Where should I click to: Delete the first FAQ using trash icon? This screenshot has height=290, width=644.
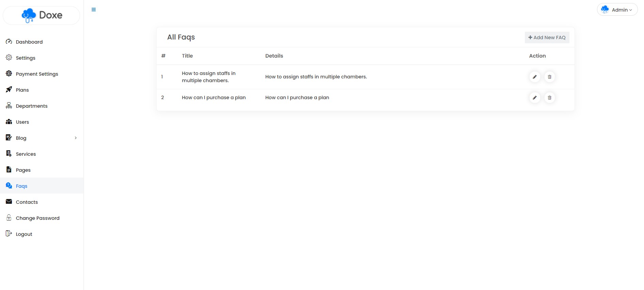pyautogui.click(x=549, y=77)
